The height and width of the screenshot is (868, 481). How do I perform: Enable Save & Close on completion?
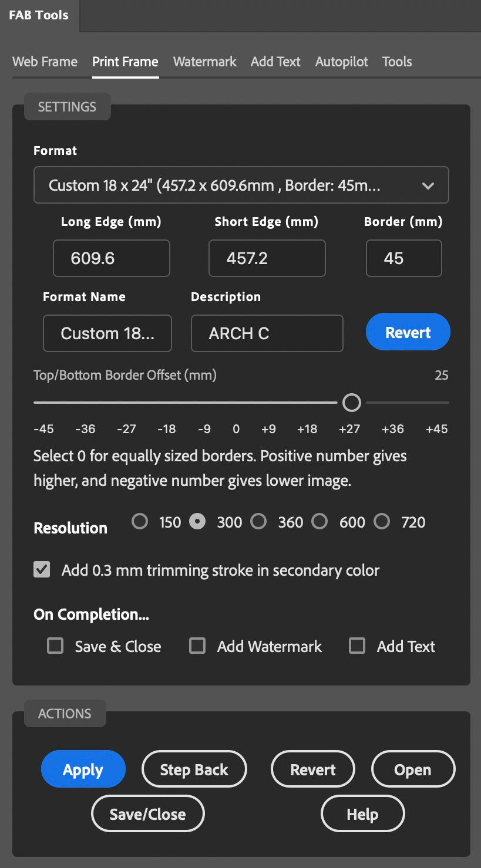[55, 646]
